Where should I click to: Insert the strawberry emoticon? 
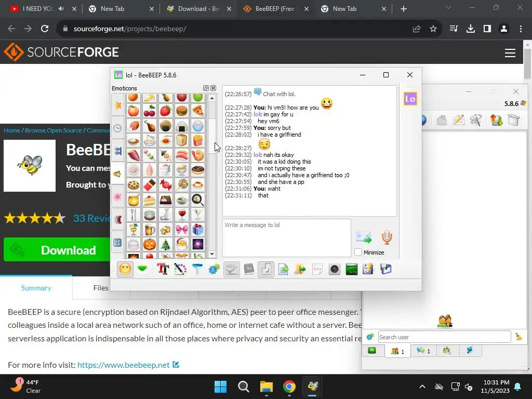click(166, 111)
